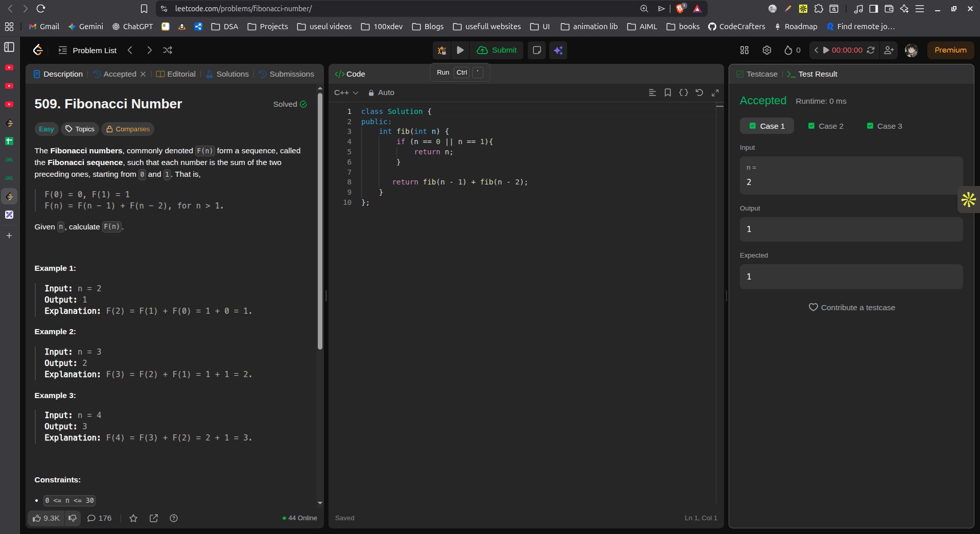Submit the solution
This screenshot has height=534, width=980.
coord(497,50)
